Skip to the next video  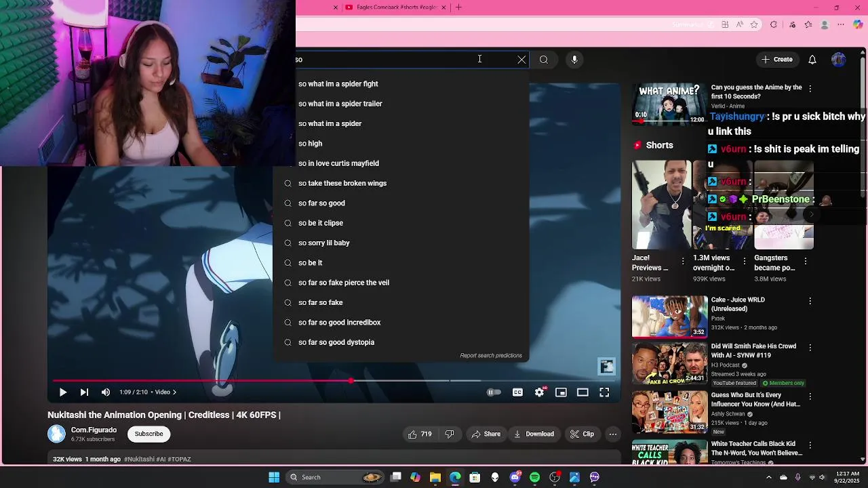pos(84,392)
